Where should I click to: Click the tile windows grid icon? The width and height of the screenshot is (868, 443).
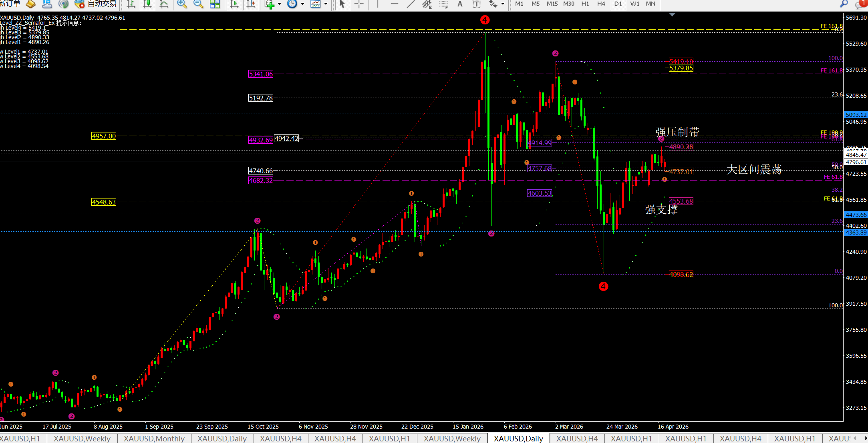point(215,4)
